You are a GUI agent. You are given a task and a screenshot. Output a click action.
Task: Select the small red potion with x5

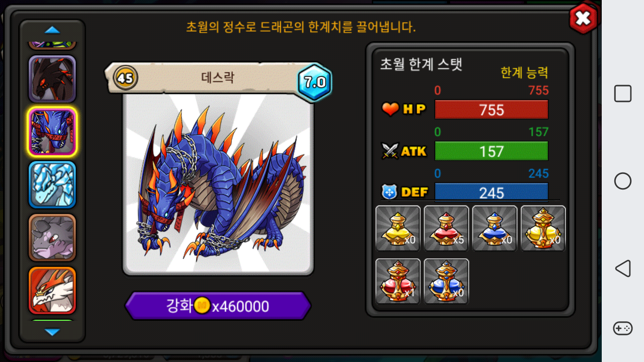click(x=446, y=228)
